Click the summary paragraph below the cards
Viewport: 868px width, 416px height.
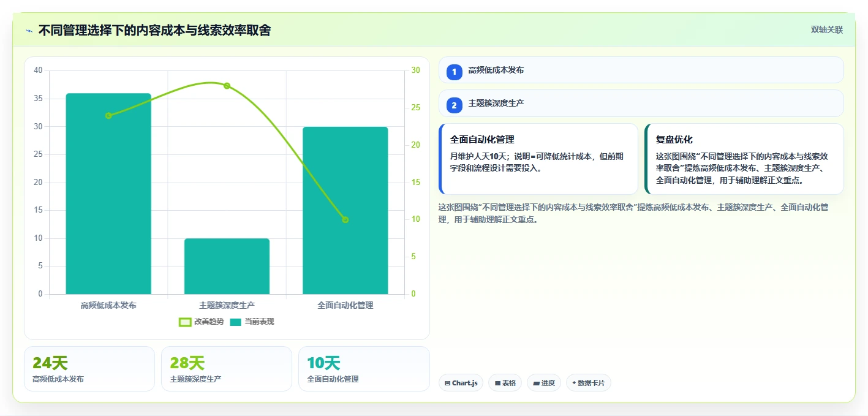(634, 214)
